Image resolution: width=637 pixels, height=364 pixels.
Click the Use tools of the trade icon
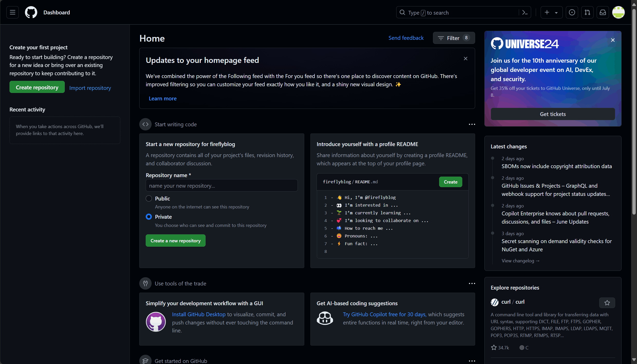(145, 283)
